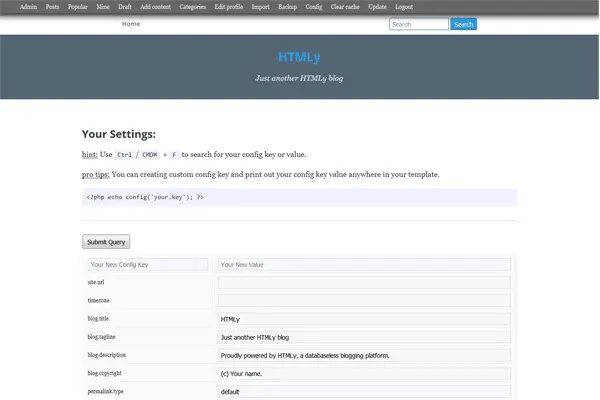Click the Your New Value field
This screenshot has height=400, width=600.
(364, 265)
